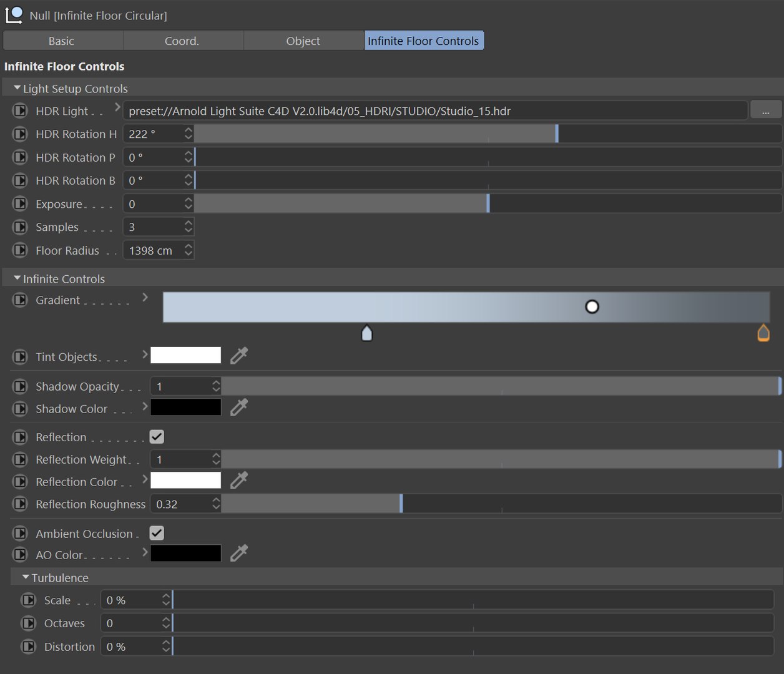Open the Object tab
Image resolution: width=784 pixels, height=674 pixels.
click(304, 41)
